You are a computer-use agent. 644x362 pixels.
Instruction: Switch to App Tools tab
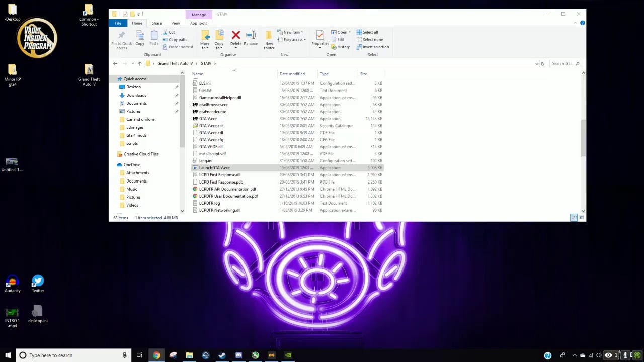[198, 23]
